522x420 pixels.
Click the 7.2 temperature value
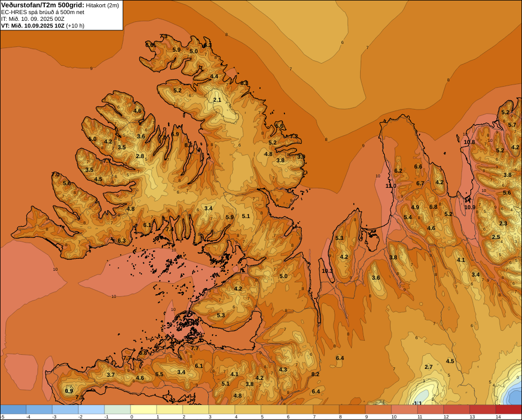coord(294,136)
